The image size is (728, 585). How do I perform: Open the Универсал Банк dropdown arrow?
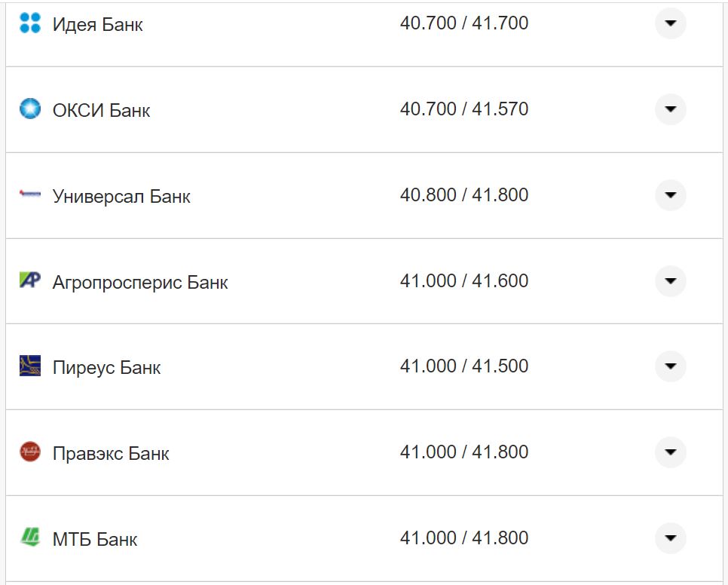point(670,195)
